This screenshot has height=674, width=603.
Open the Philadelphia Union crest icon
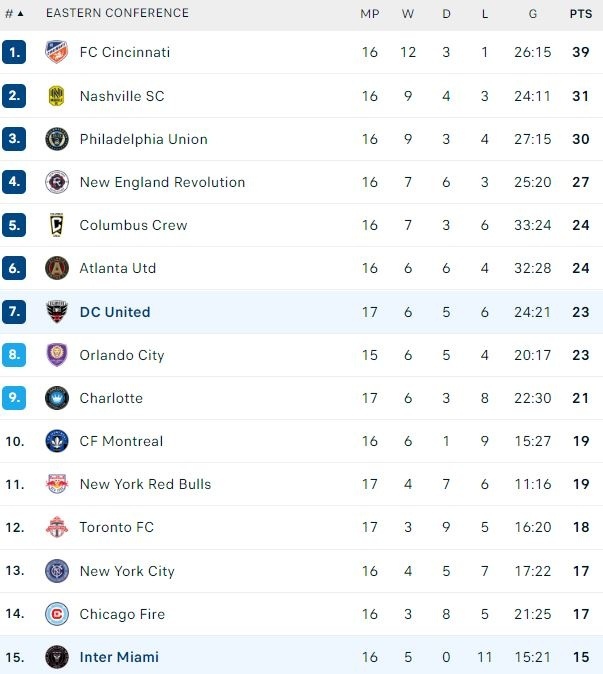pos(56,139)
